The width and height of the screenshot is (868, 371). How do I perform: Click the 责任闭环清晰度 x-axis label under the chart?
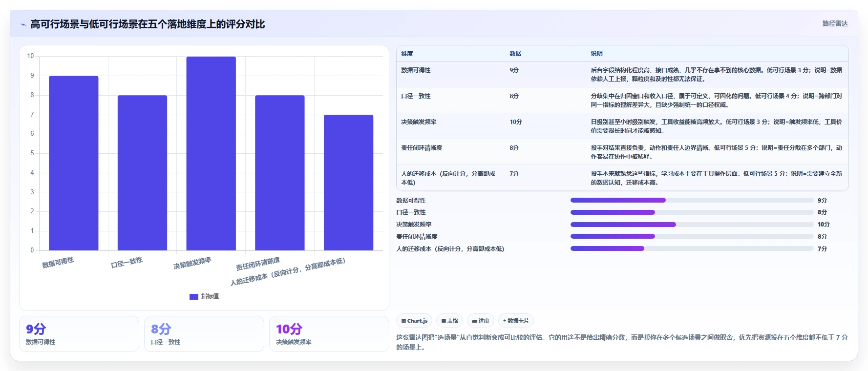[258, 264]
